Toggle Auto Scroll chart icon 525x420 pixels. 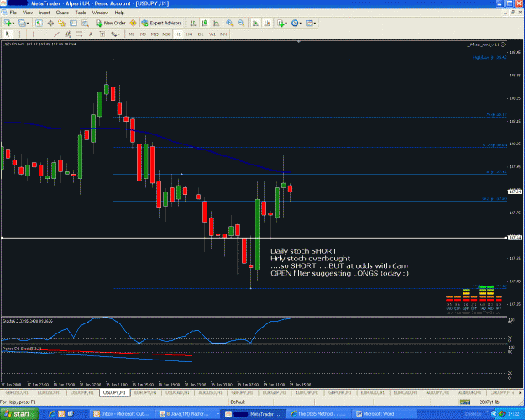tap(255, 23)
